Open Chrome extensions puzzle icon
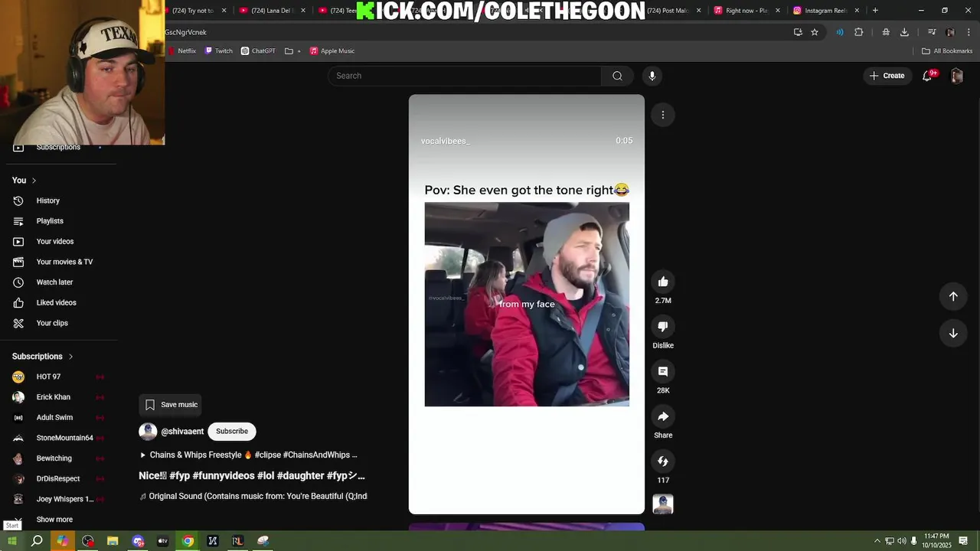Image resolution: width=980 pixels, height=551 pixels. (x=859, y=32)
